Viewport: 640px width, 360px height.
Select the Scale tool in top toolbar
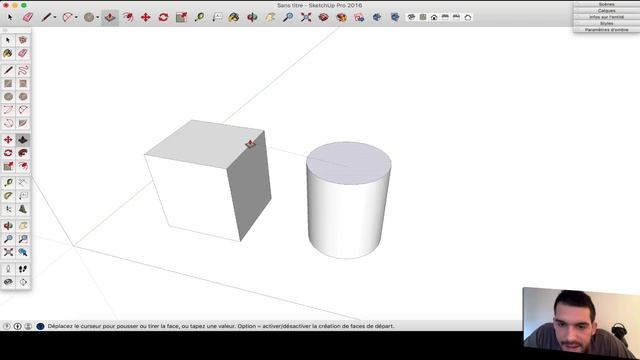pos(181,17)
